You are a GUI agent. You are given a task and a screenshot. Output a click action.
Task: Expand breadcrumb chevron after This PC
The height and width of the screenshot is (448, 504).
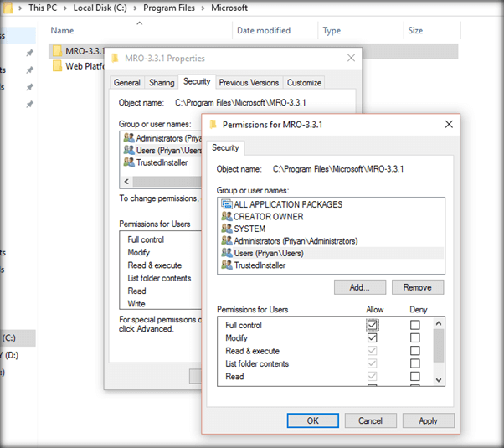point(65,8)
